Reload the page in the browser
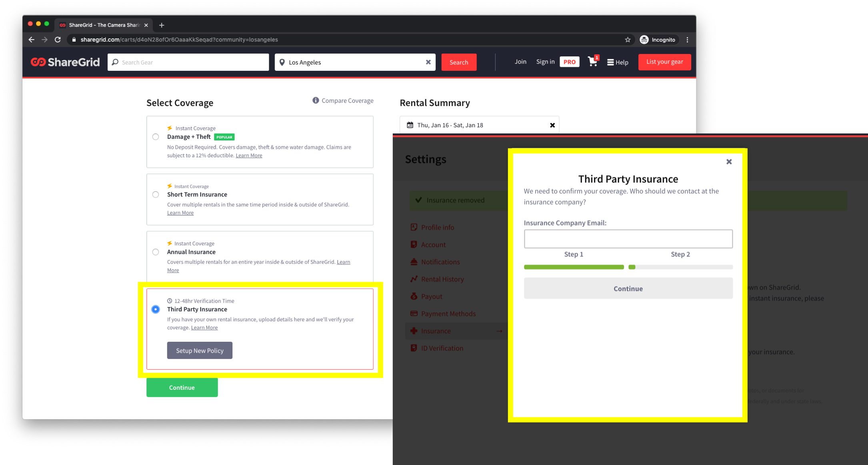 [x=58, y=40]
